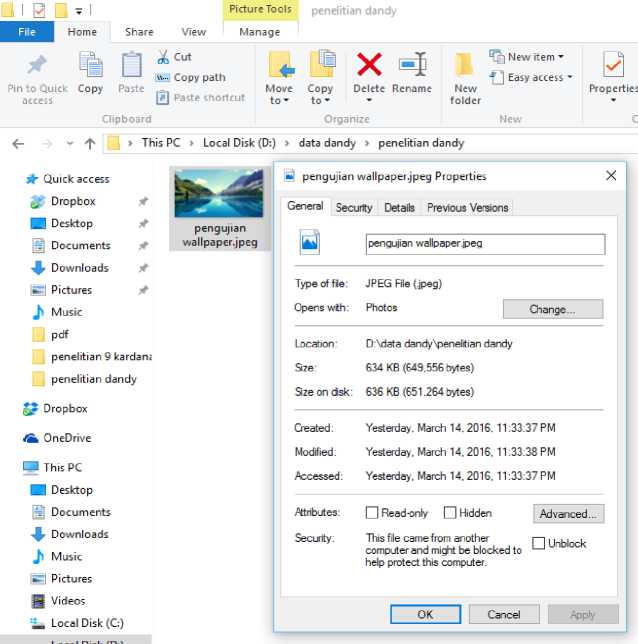The height and width of the screenshot is (644, 638).
Task: Click the Delete red X icon
Action: pos(369,65)
